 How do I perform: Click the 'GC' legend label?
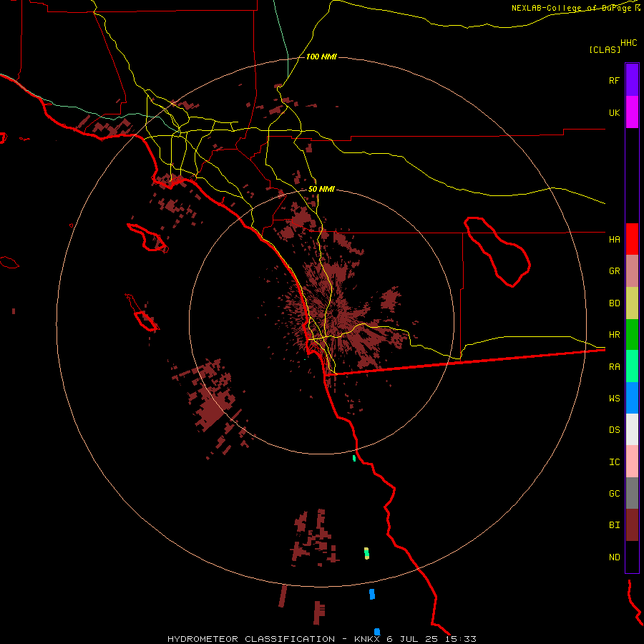(x=614, y=494)
